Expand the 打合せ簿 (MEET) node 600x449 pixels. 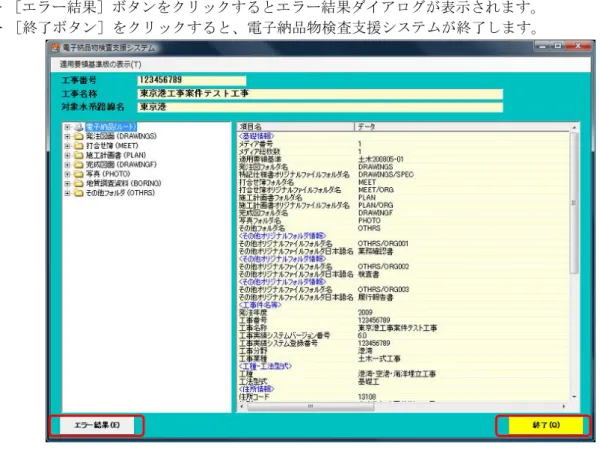[67, 146]
